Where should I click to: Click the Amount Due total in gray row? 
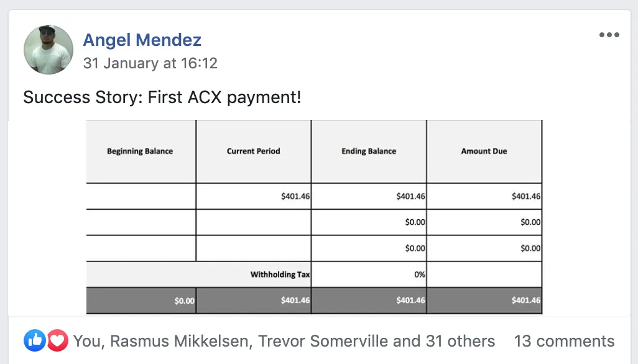click(525, 301)
